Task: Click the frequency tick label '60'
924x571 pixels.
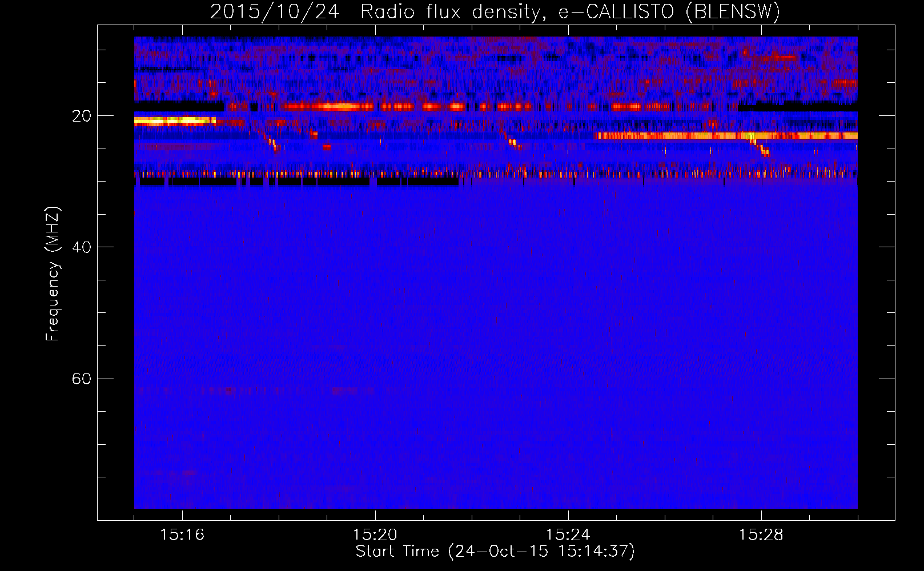Action: (82, 379)
